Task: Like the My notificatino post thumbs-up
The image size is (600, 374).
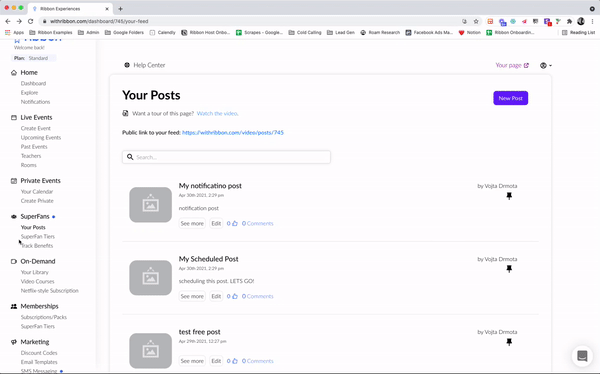Action: click(x=235, y=223)
